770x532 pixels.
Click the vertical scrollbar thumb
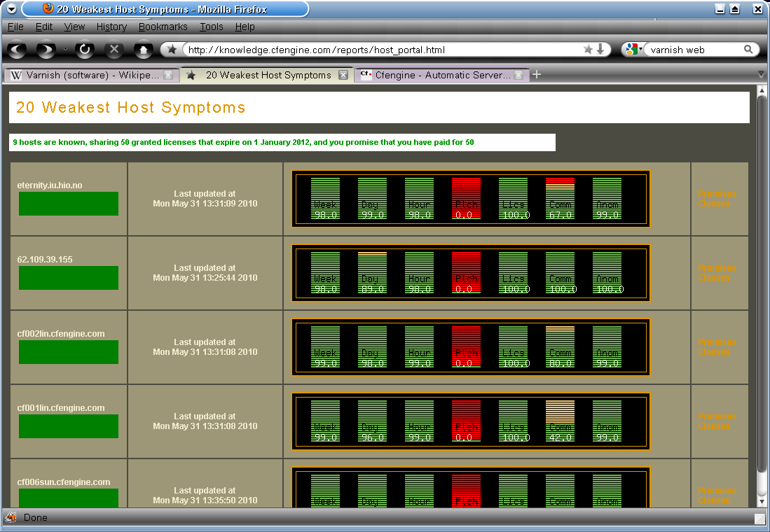pyautogui.click(x=762, y=285)
